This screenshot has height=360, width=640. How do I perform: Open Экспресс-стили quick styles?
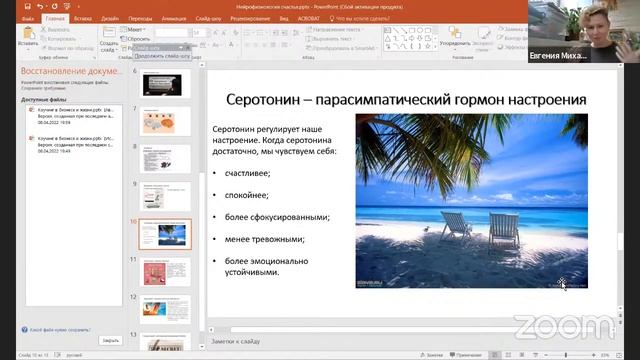pyautogui.click(x=483, y=39)
